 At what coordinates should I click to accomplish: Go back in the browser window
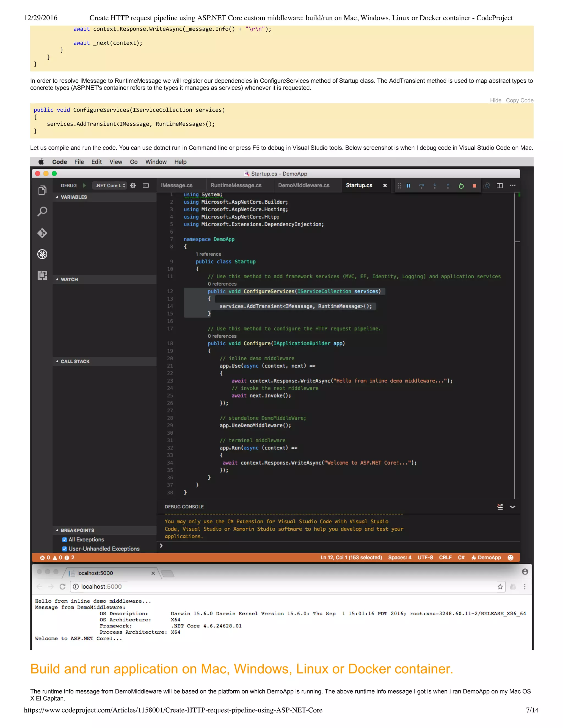click(39, 586)
